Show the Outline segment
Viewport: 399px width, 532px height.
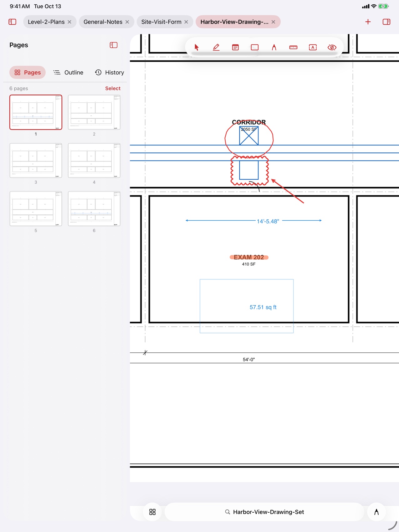(68, 73)
